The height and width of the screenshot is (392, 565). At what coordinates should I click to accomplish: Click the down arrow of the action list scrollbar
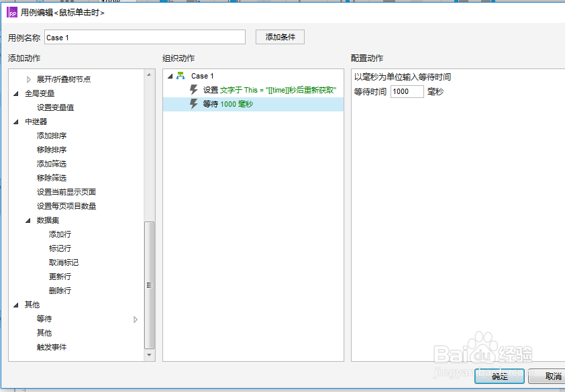click(x=149, y=354)
